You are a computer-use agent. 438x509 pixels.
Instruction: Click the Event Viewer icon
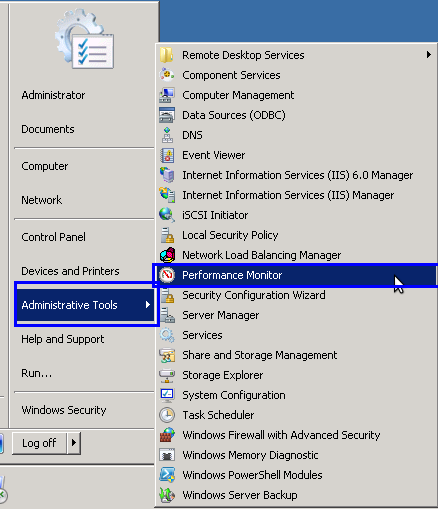(x=167, y=155)
